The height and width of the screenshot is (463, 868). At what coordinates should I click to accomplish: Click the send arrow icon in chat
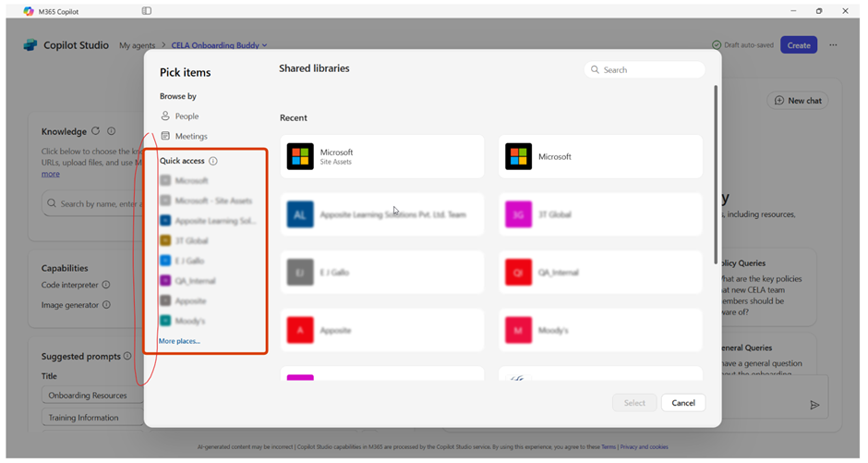click(x=814, y=406)
